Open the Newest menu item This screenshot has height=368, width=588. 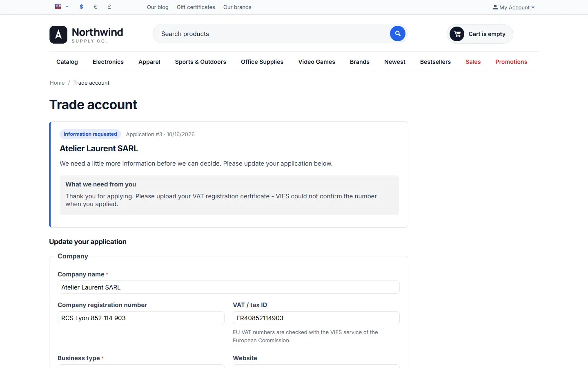coord(395,62)
